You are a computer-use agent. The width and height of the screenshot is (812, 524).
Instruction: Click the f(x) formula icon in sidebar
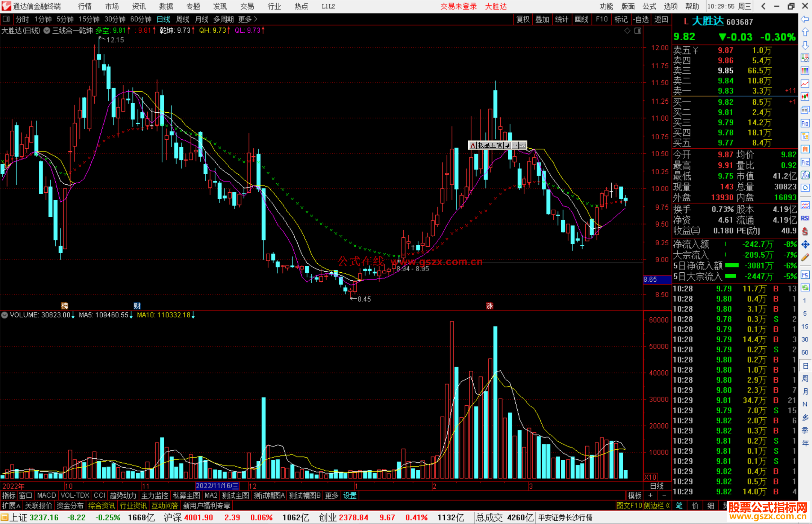click(x=805, y=175)
